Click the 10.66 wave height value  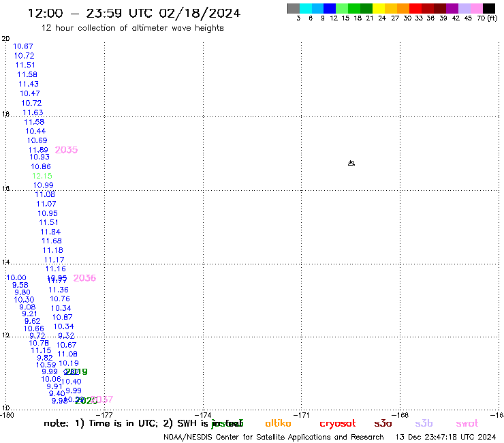point(34,329)
